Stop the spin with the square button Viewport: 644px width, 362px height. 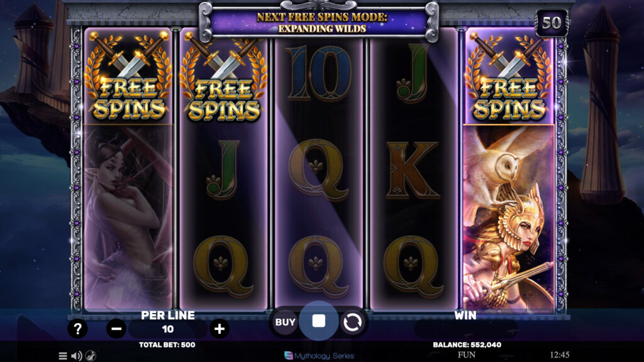[x=319, y=321]
